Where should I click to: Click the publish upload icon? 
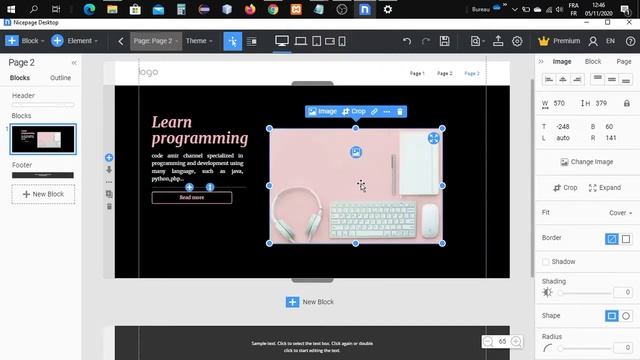(x=498, y=41)
